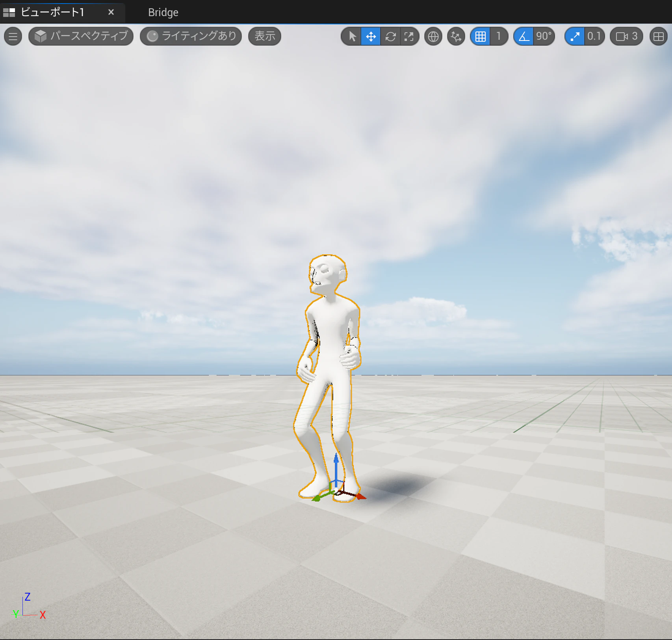Toggle surface snapping icon

(x=456, y=37)
